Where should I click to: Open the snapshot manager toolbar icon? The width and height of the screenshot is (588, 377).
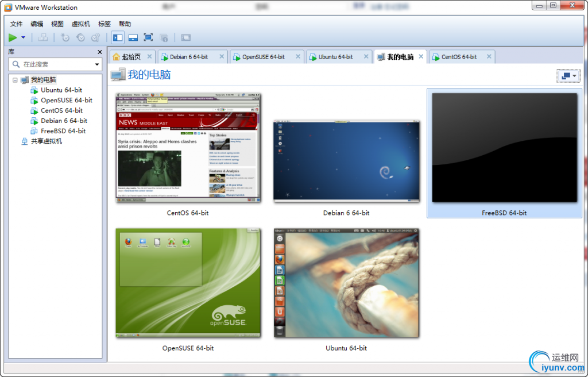96,37
